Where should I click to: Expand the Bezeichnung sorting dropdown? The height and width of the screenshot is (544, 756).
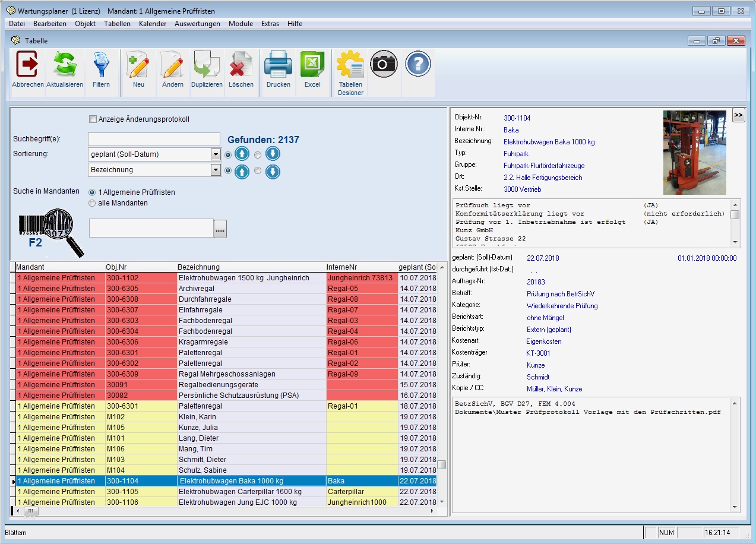(216, 170)
